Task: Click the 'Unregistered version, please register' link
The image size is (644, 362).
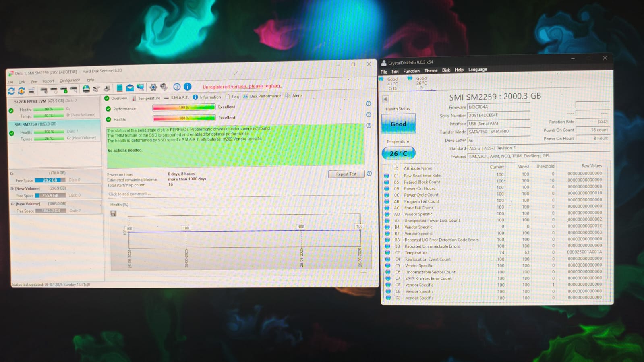Action: [242, 86]
